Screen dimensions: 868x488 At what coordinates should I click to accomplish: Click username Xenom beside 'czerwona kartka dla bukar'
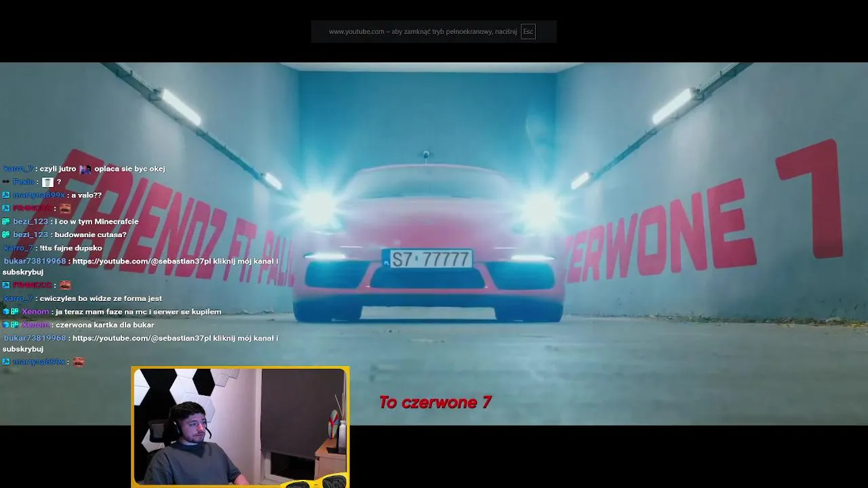click(35, 325)
